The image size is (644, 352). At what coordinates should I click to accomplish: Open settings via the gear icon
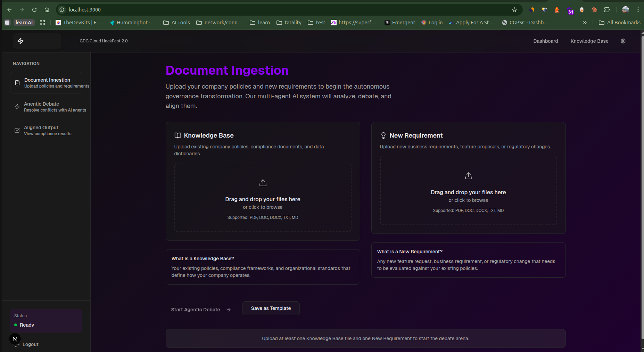[x=623, y=41]
